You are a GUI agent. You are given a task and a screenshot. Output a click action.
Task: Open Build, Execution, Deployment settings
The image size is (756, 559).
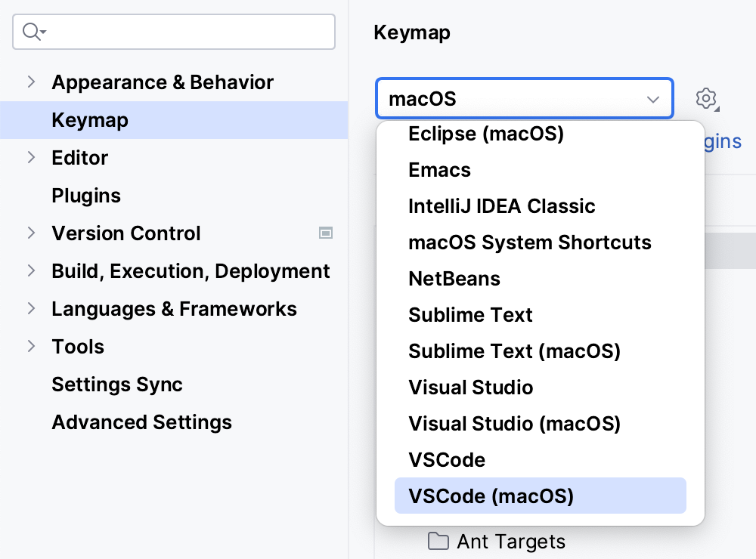[x=191, y=271]
